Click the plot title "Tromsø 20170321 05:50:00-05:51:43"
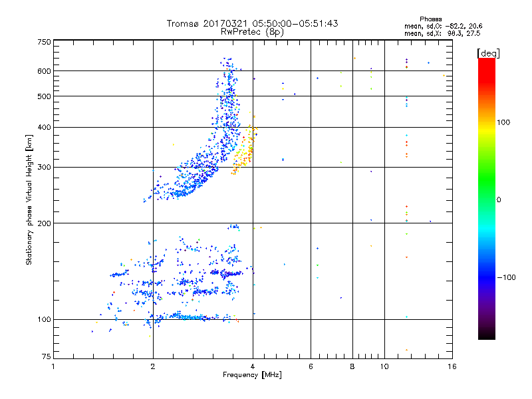 pos(252,23)
